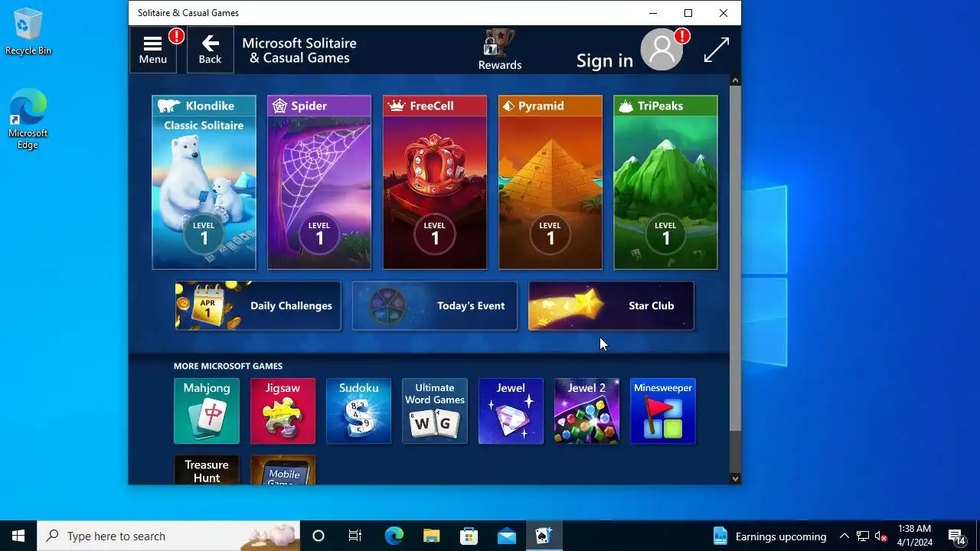Click the scrollbar down arrow
The height and width of the screenshot is (551, 980).
coord(735,478)
